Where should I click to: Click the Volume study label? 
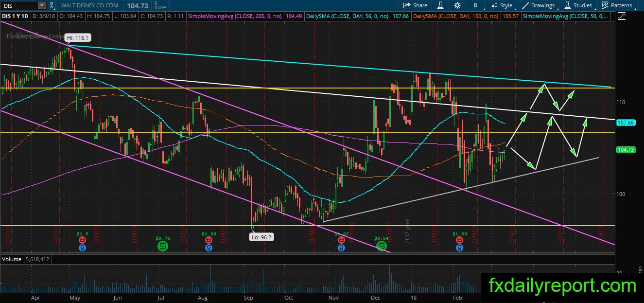[x=12, y=259]
